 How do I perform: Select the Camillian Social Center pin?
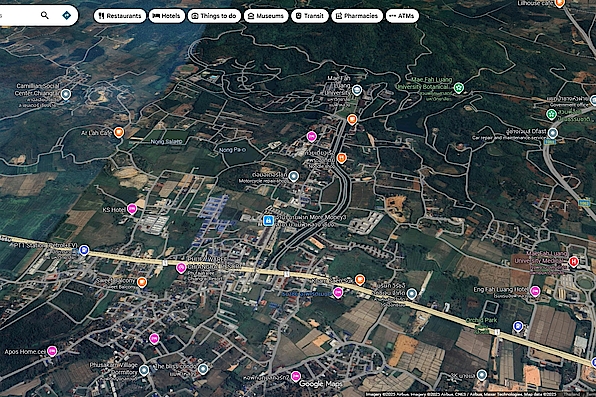click(66, 94)
